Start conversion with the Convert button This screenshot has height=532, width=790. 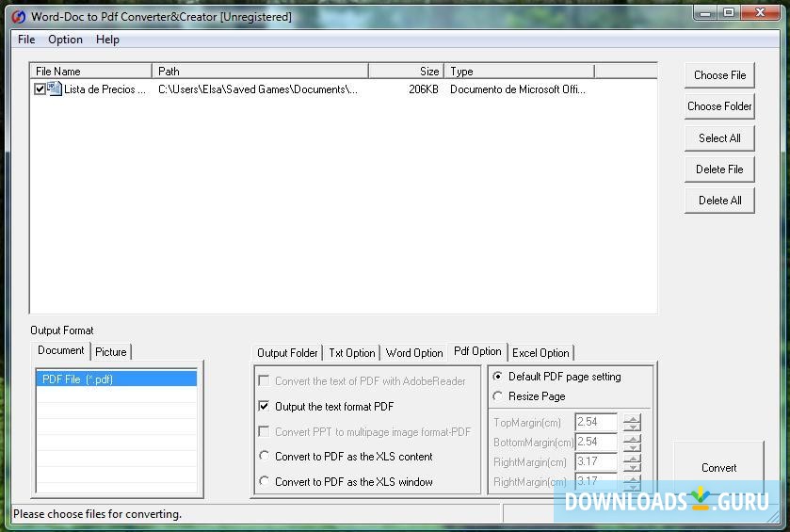719,468
